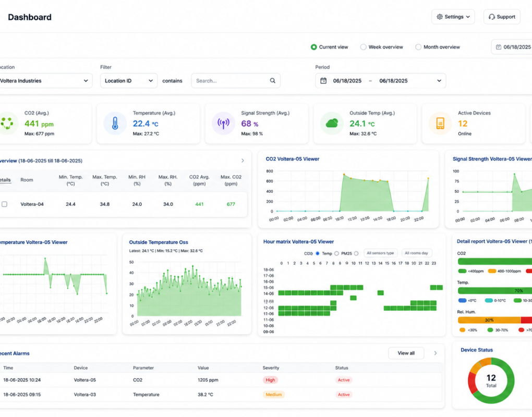Click the Support headset icon
Viewport: 532px width, 417px height.
coord(491,17)
